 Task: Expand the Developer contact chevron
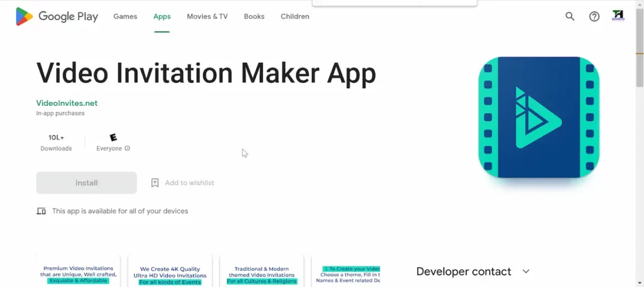click(526, 271)
